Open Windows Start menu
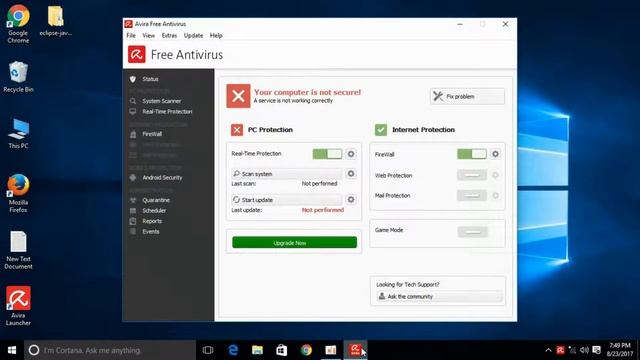Viewport: 640px width, 360px height. click(x=12, y=350)
